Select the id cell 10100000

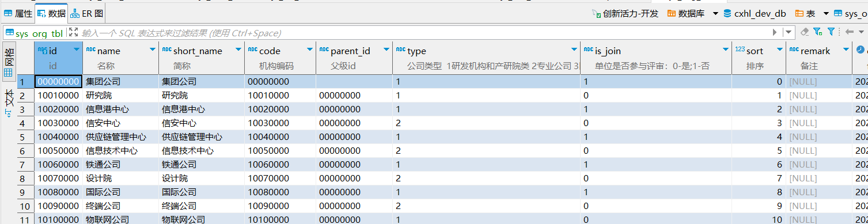tap(58, 219)
